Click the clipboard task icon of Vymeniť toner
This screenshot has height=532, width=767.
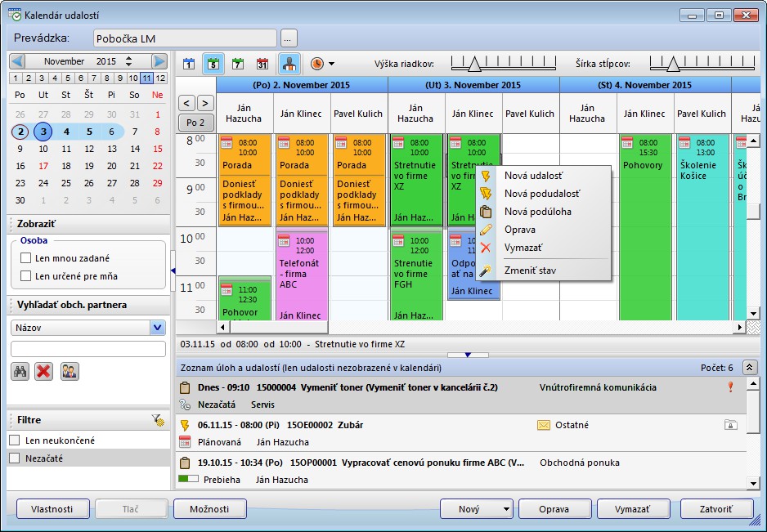pos(185,387)
